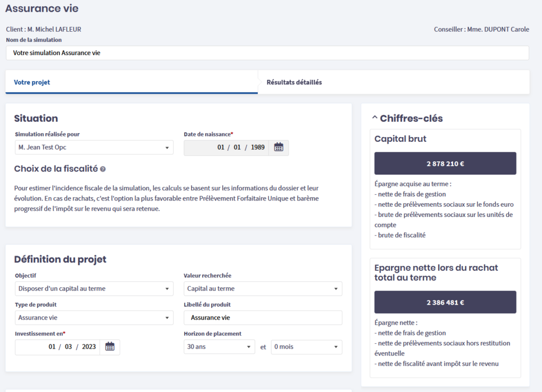
Task: Open the horizon months dropdown showing 0 mois
Action: pyautogui.click(x=306, y=347)
